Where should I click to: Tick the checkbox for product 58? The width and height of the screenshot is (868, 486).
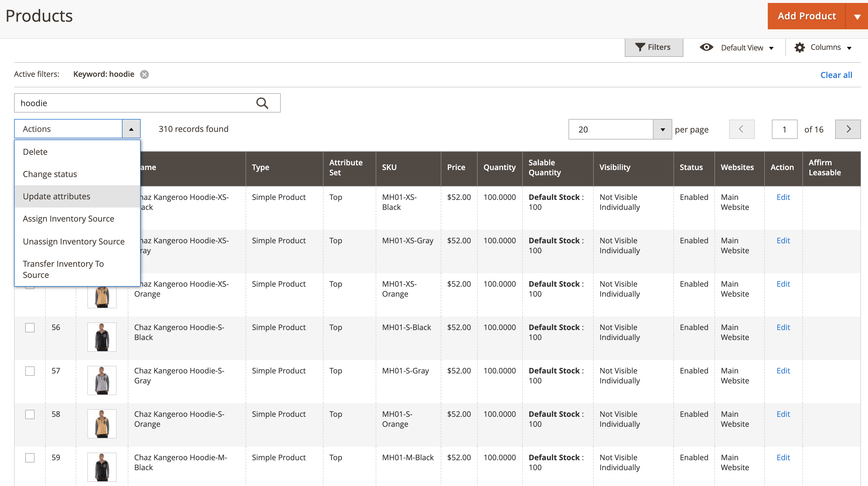click(30, 414)
